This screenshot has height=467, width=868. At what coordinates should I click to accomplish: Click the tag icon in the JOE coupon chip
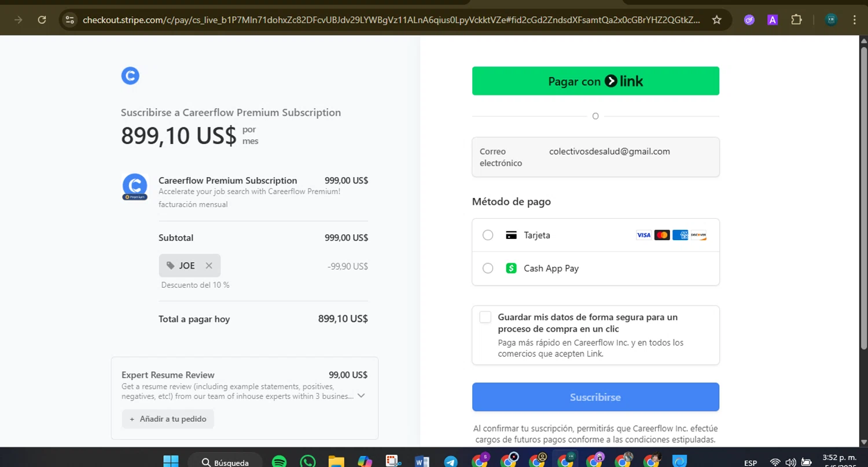(x=170, y=266)
